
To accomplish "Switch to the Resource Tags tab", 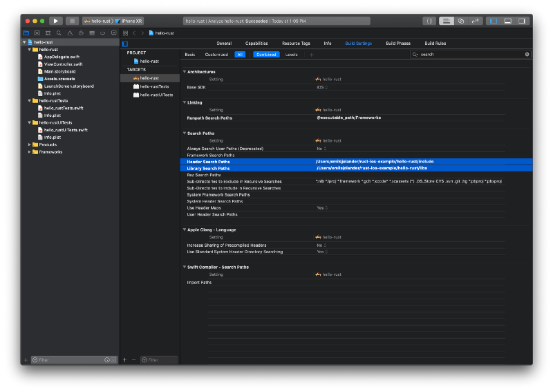I will pos(296,44).
